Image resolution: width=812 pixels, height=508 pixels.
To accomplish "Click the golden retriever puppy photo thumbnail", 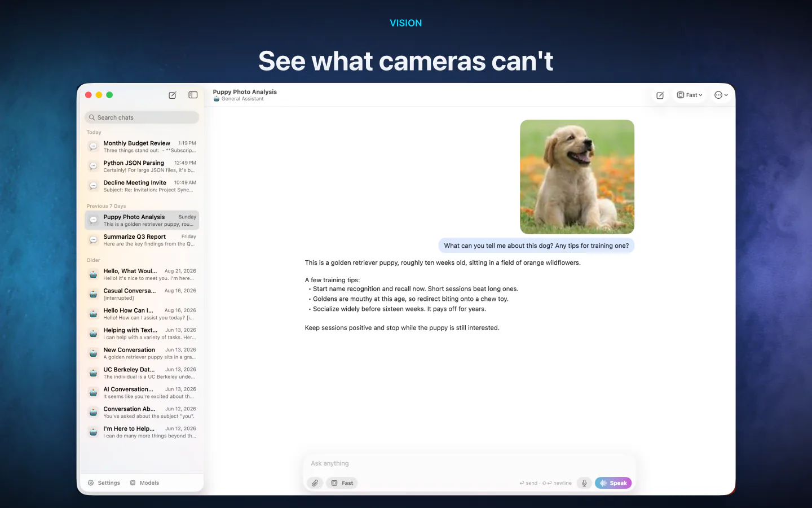I will [x=577, y=177].
